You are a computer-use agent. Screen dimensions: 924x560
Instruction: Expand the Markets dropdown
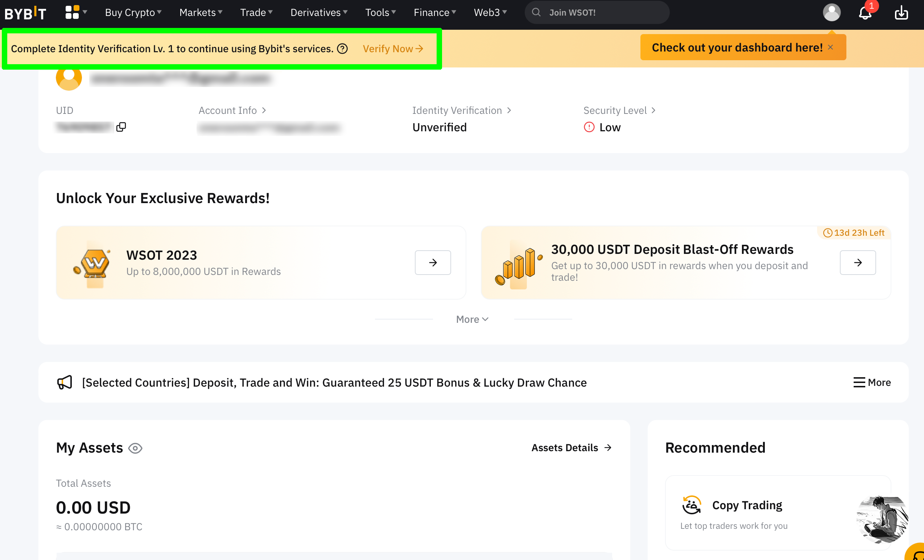[x=201, y=12]
